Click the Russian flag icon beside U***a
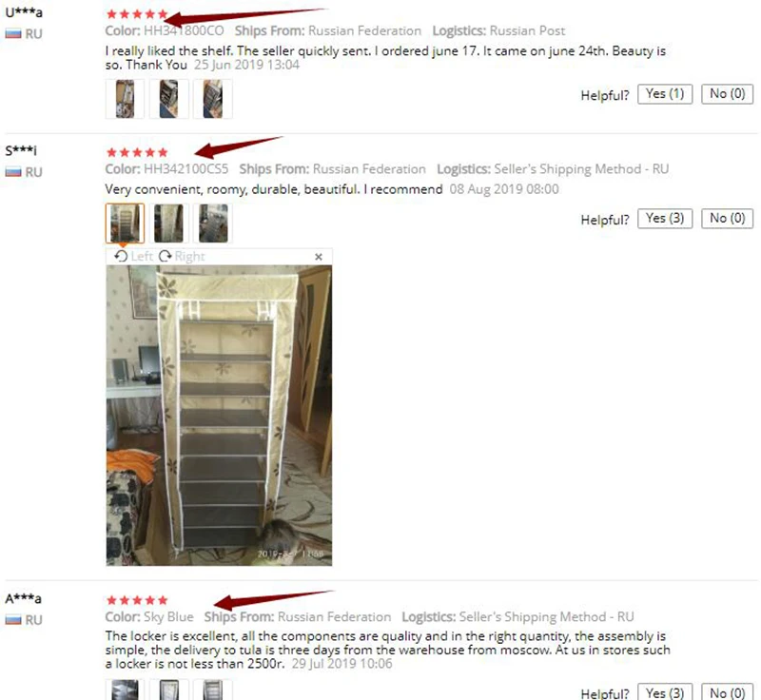 [13, 33]
